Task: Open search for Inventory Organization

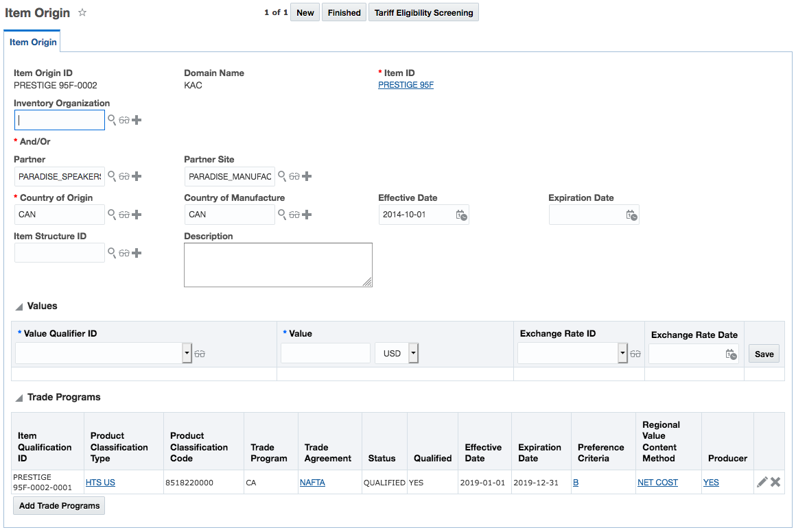Action: pyautogui.click(x=112, y=120)
